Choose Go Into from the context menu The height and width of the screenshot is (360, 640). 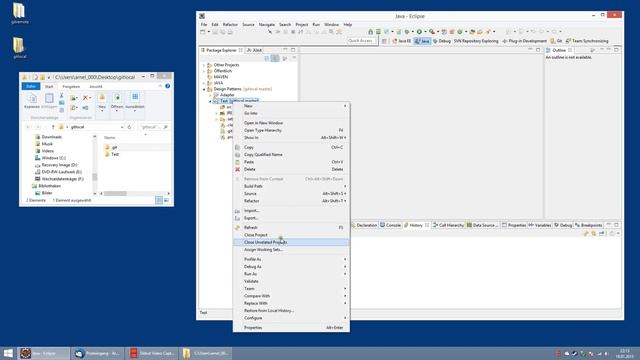click(x=291, y=113)
